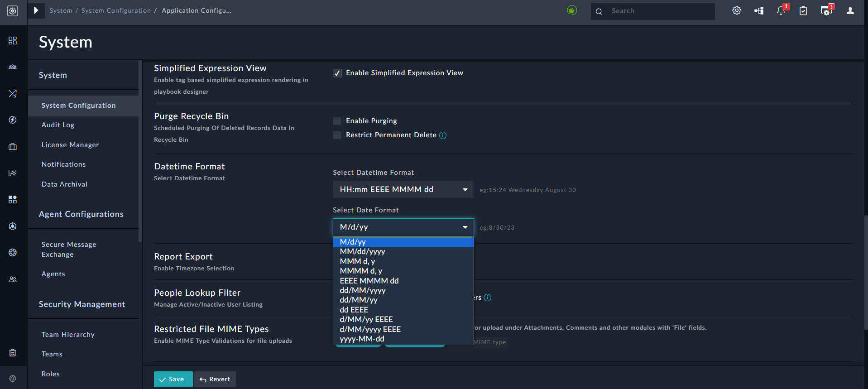868x389 pixels.
Task: Click System Configuration breadcrumb link
Action: (x=116, y=10)
